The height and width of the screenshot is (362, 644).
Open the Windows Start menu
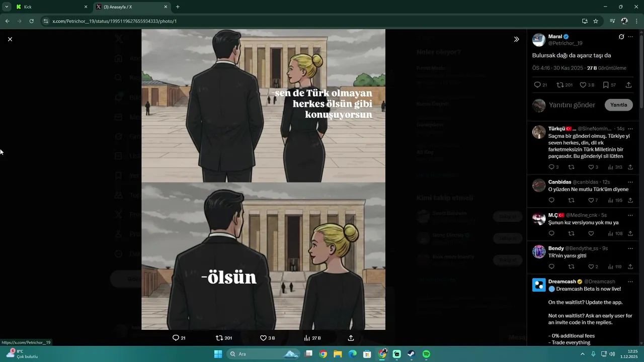(218, 354)
